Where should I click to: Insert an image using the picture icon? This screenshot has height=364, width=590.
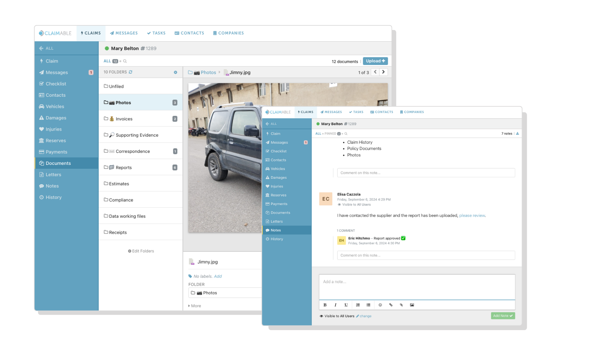click(412, 305)
